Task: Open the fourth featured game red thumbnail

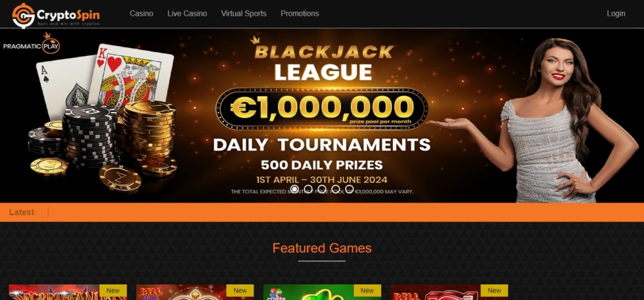Action: click(449, 292)
